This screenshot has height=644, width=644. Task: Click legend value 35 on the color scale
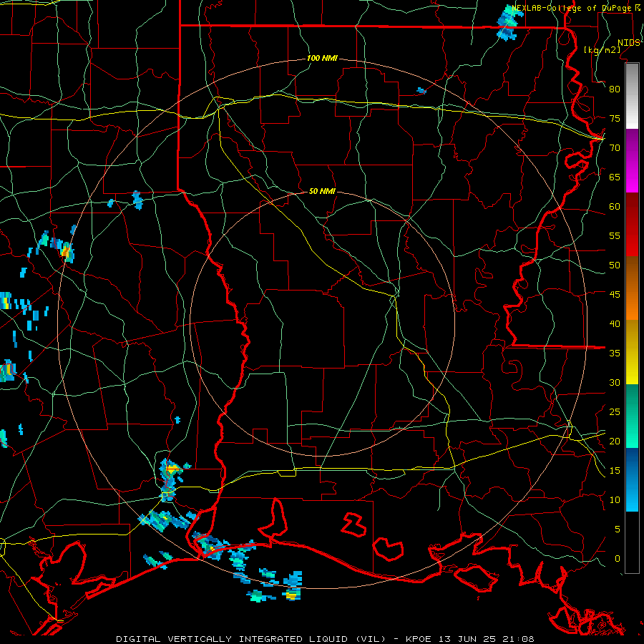click(615, 353)
